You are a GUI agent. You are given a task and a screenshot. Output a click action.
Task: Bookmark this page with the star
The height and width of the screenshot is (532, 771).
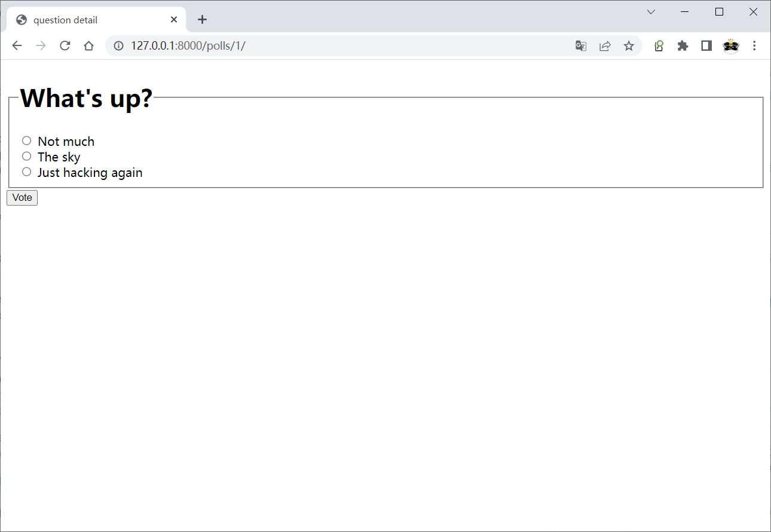pos(629,46)
